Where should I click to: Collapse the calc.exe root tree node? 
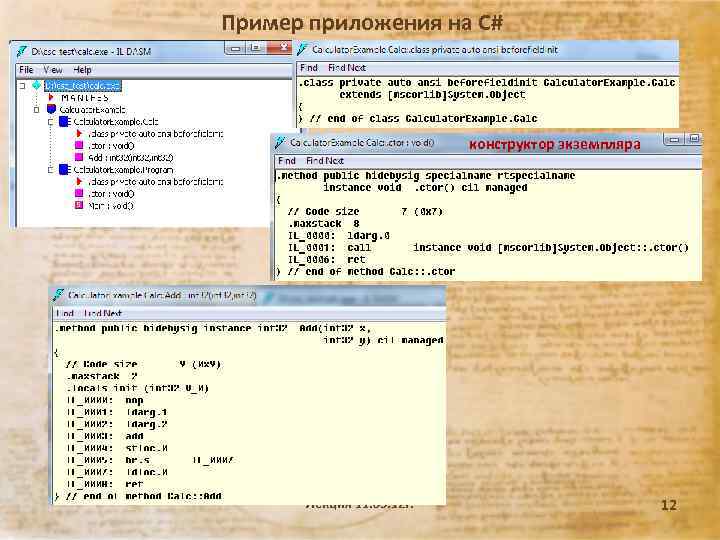pos(22,85)
